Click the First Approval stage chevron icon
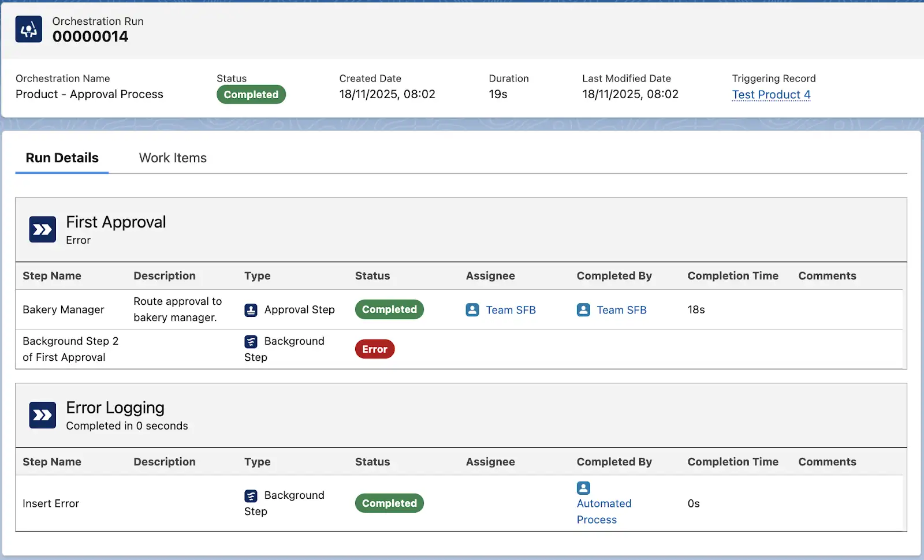Screen dimensions: 924x560 point(42,229)
